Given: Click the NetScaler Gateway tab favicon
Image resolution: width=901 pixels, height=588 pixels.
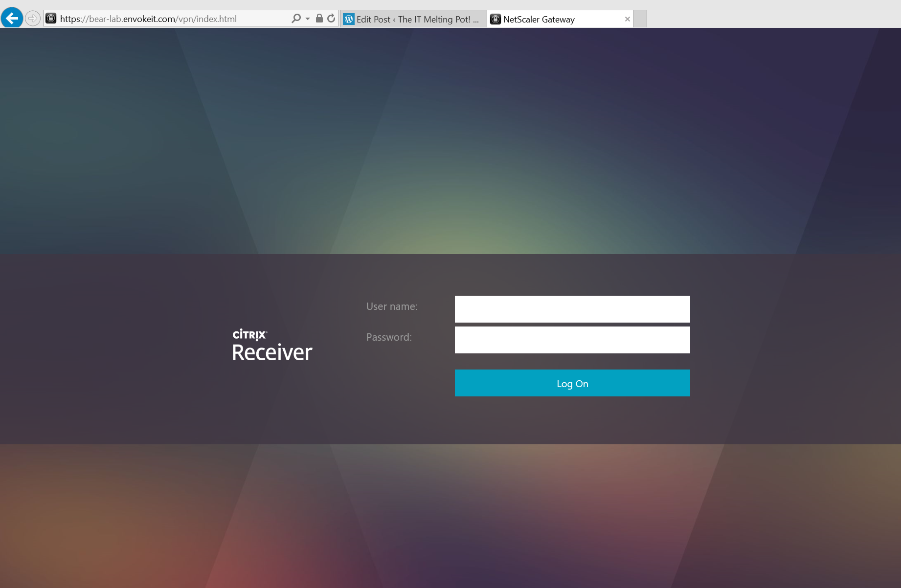Looking at the screenshot, I should (x=496, y=19).
